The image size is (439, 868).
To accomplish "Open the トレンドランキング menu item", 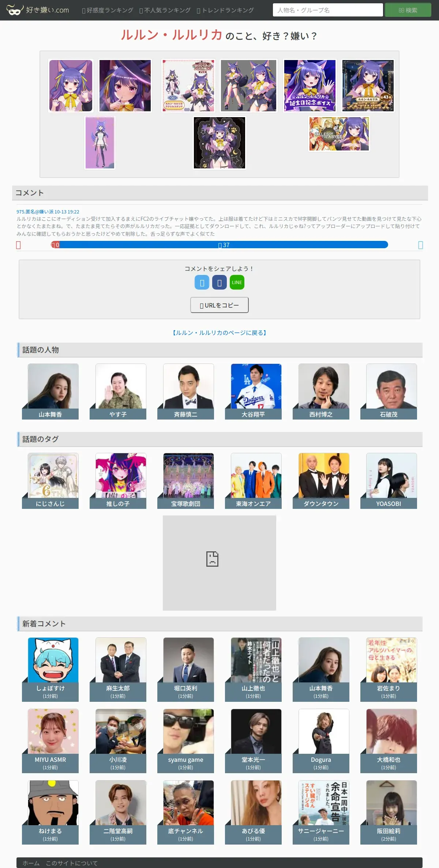I will pos(225,10).
